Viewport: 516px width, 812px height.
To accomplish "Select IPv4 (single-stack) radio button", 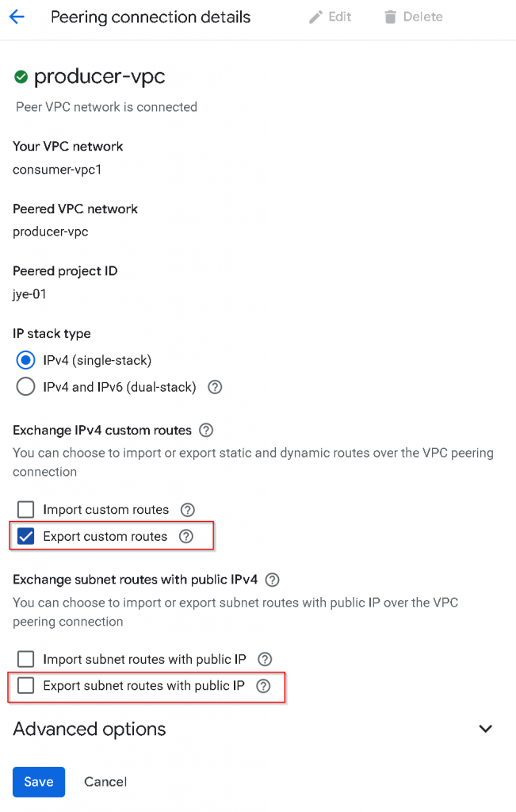I will click(26, 360).
